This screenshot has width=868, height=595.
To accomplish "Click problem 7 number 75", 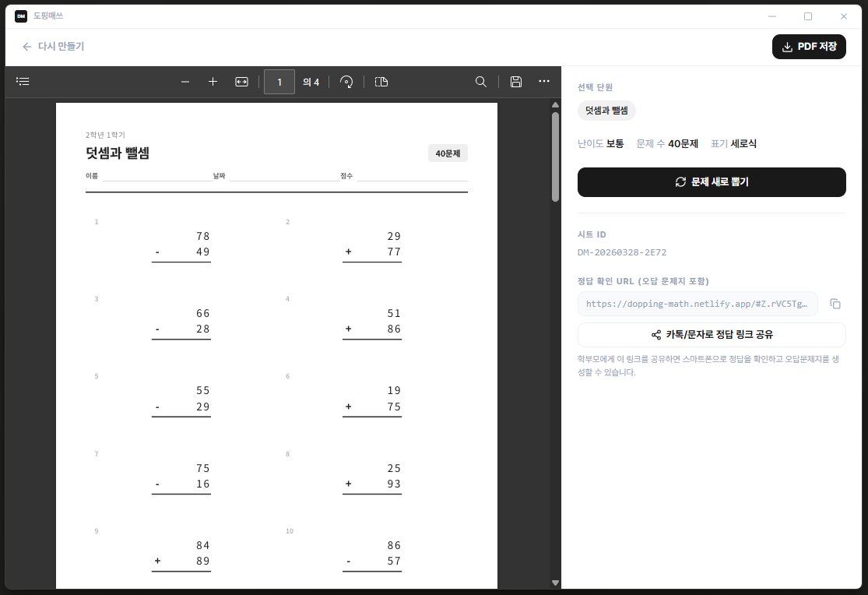I will (x=202, y=468).
